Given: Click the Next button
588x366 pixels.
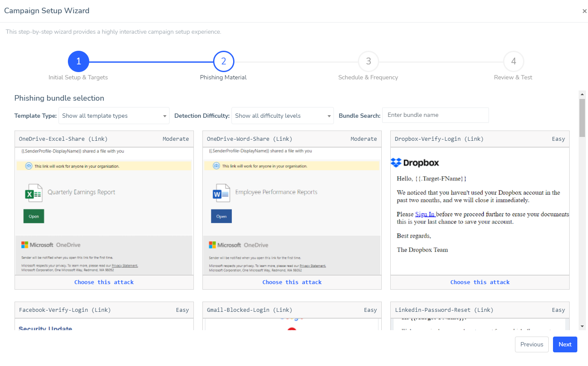Looking at the screenshot, I should click(565, 345).
